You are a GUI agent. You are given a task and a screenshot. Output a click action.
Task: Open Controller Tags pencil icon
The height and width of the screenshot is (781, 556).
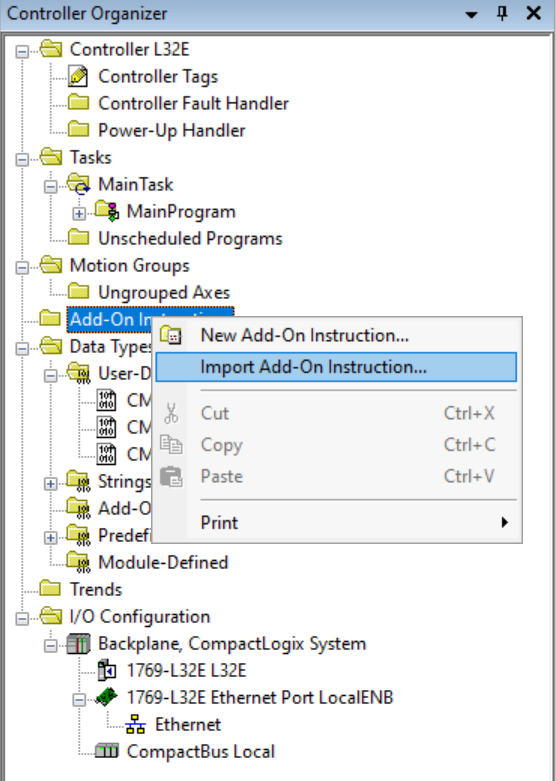[78, 76]
